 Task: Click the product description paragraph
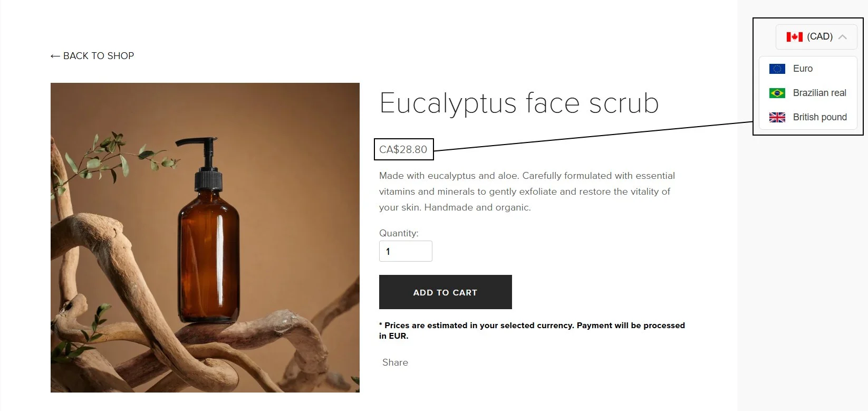coord(527,192)
